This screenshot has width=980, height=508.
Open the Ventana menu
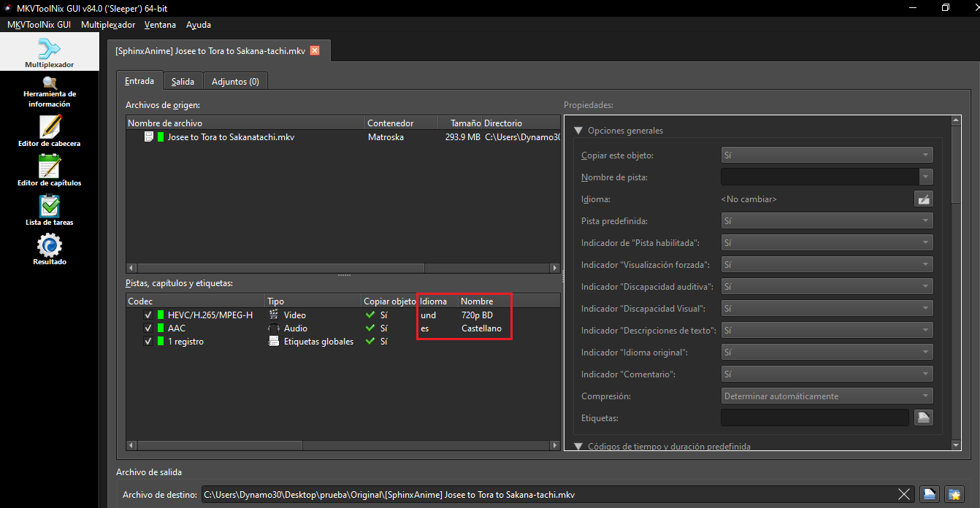[160, 25]
